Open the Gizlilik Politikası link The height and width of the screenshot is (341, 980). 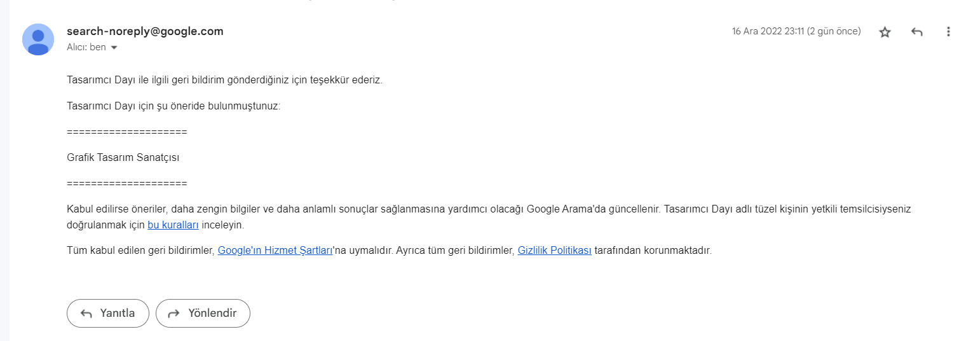tap(555, 251)
